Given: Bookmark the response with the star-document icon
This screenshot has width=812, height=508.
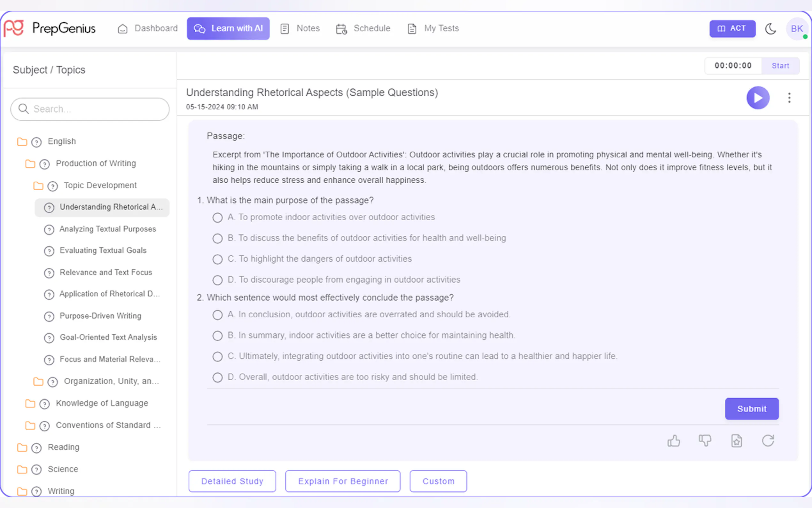Looking at the screenshot, I should click(737, 441).
